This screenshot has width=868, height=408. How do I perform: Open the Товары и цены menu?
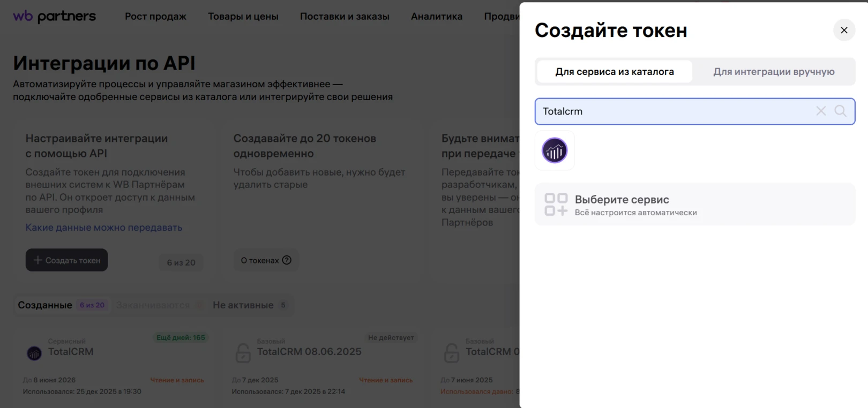(243, 17)
